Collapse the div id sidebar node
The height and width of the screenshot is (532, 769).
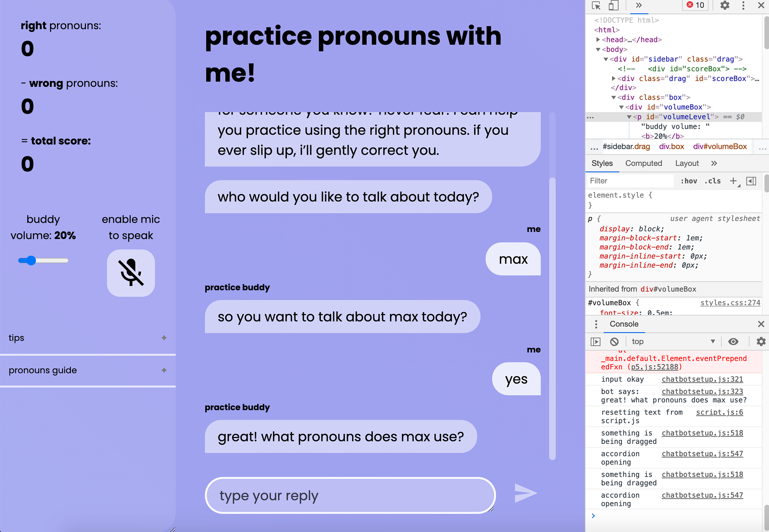click(x=606, y=59)
